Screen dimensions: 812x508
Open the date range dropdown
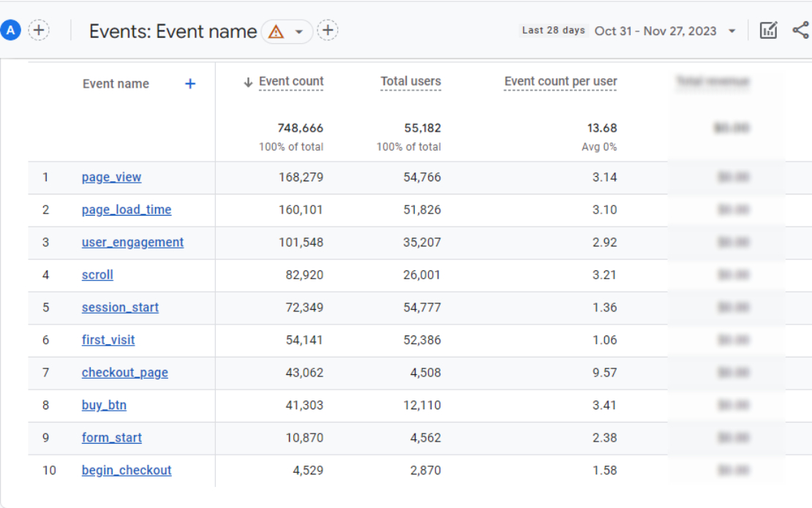click(732, 31)
